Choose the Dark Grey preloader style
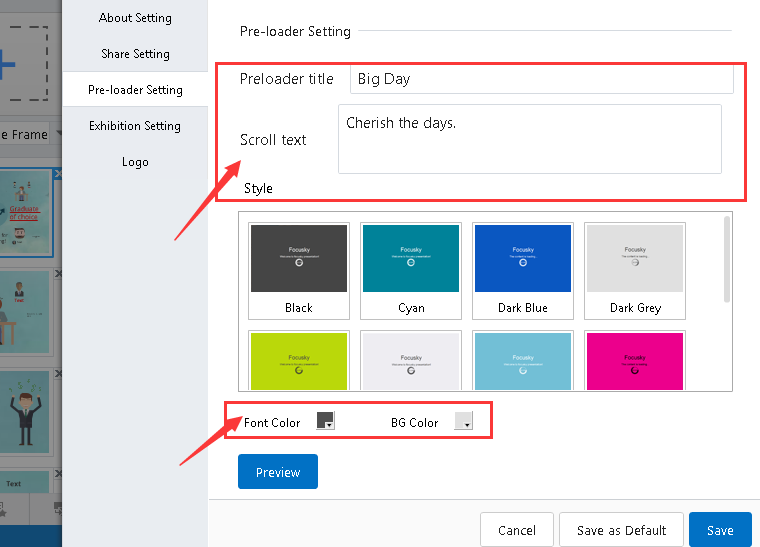This screenshot has height=547, width=760. point(634,271)
